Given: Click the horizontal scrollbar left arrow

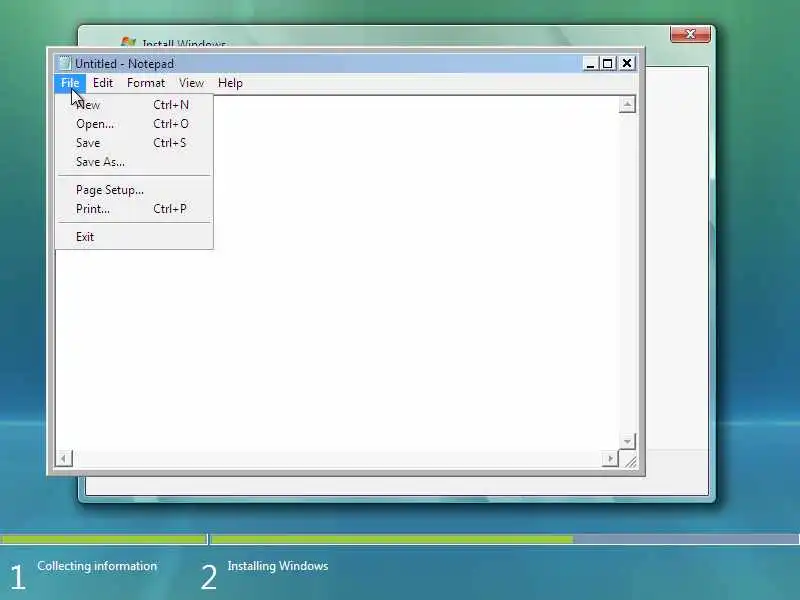Looking at the screenshot, I should [x=64, y=458].
